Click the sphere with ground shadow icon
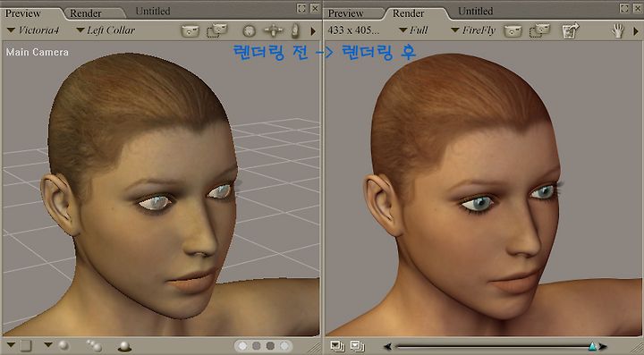This screenshot has width=644, height=355. coord(124,346)
